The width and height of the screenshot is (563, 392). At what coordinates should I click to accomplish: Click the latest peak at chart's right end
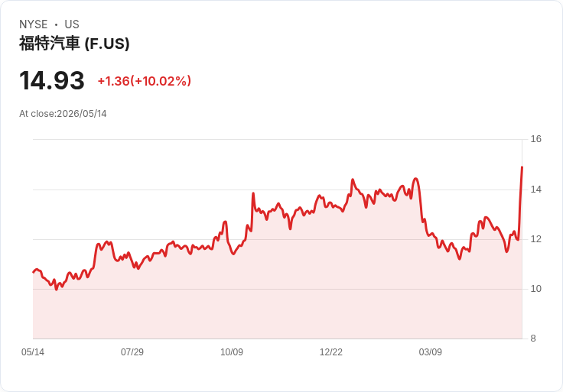coord(522,167)
